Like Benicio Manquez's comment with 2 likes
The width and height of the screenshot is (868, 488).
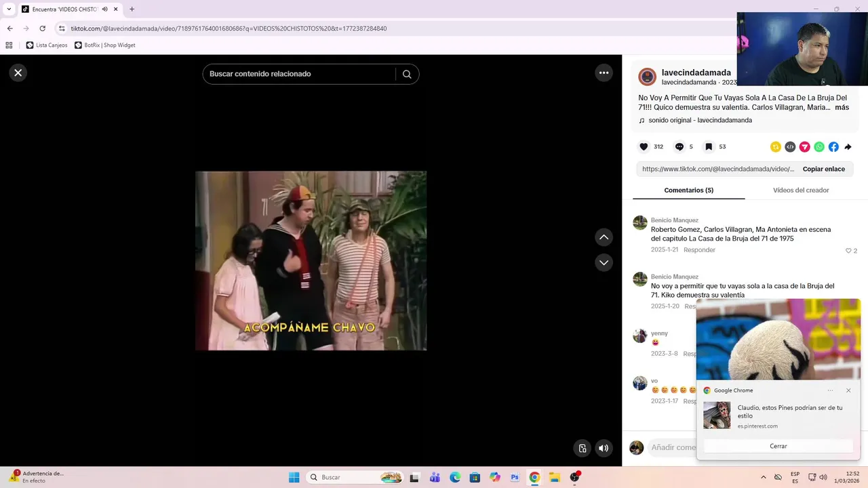[848, 251]
